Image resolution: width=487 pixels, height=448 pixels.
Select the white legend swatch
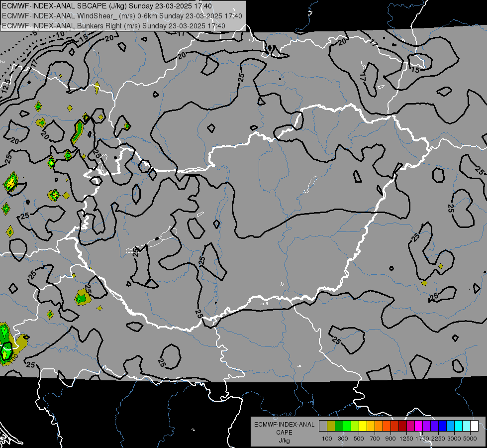coord(475,426)
